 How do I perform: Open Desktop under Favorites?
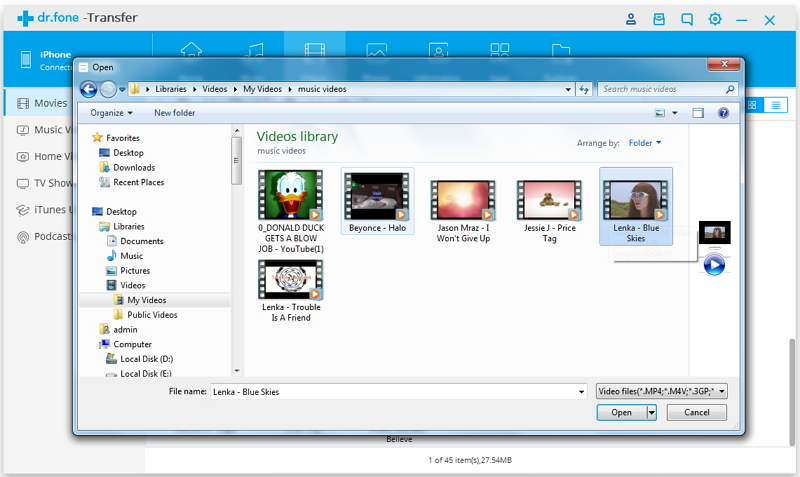coord(121,153)
